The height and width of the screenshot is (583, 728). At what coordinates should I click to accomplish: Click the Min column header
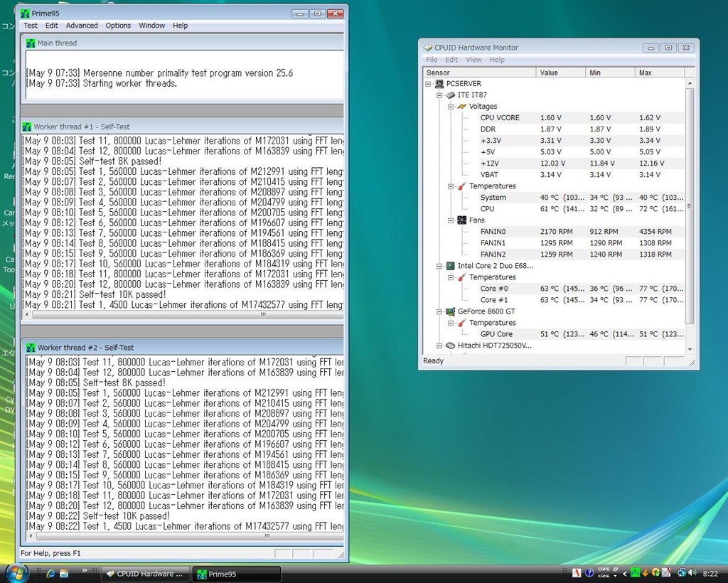click(x=611, y=73)
